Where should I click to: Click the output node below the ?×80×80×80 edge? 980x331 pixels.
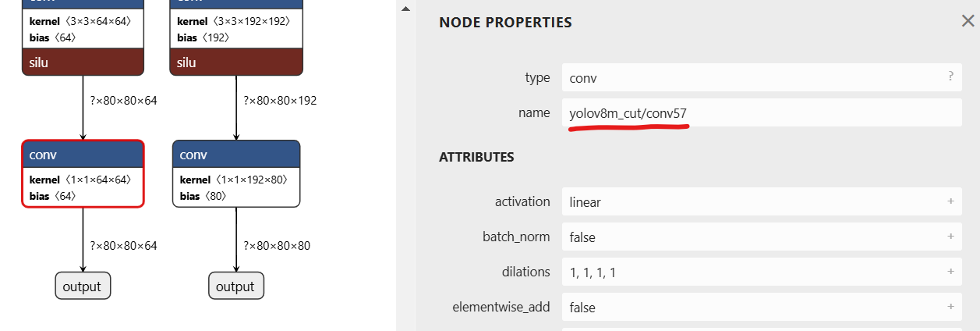pos(236,286)
